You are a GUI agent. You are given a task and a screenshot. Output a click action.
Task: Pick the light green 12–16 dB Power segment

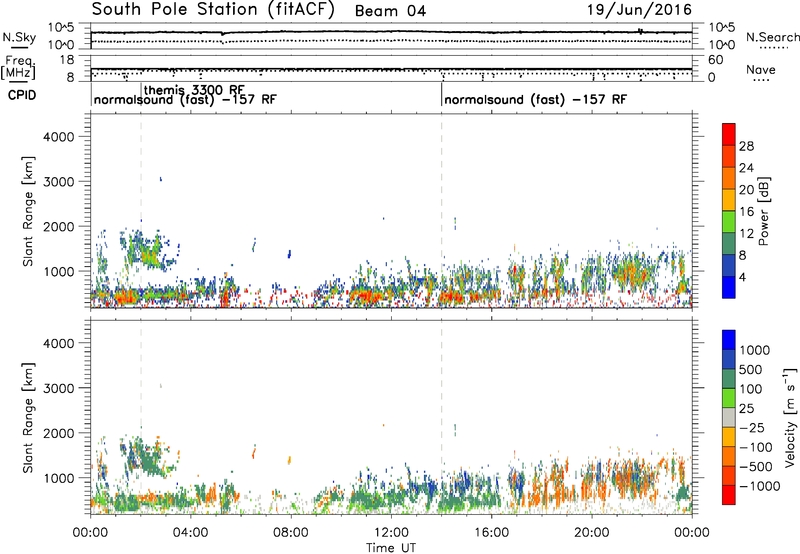729,221
